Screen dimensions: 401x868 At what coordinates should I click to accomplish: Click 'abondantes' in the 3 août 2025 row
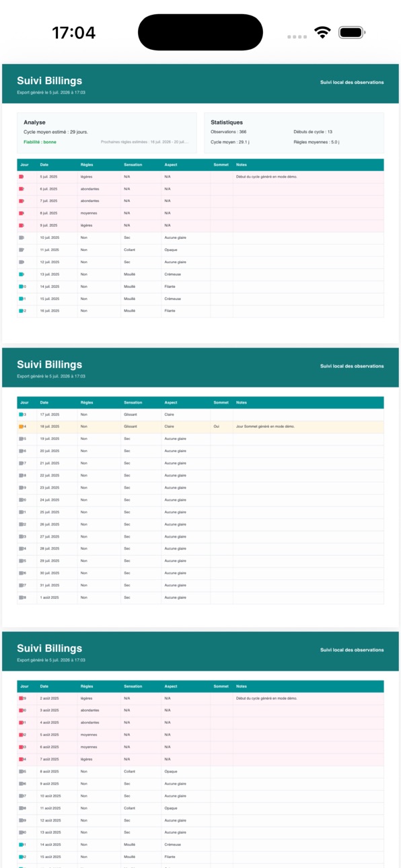click(89, 711)
